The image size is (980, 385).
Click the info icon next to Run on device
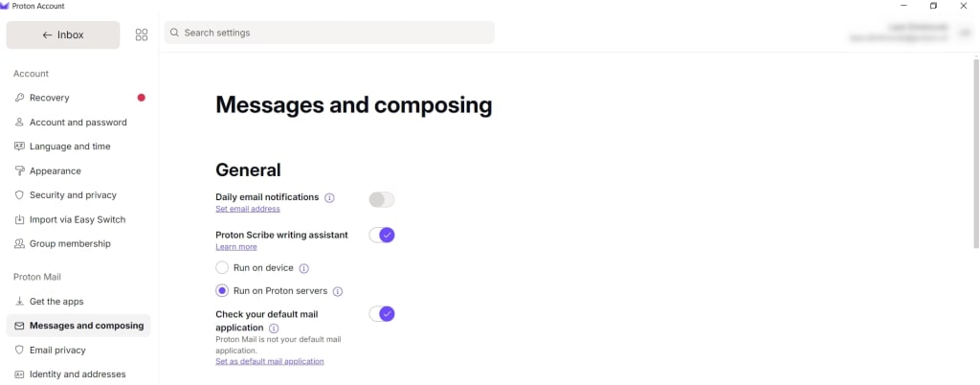pyautogui.click(x=303, y=268)
